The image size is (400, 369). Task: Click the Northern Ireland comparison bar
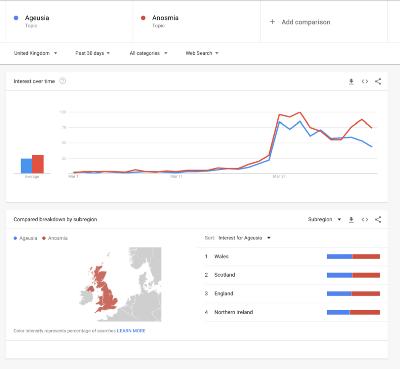(x=353, y=312)
